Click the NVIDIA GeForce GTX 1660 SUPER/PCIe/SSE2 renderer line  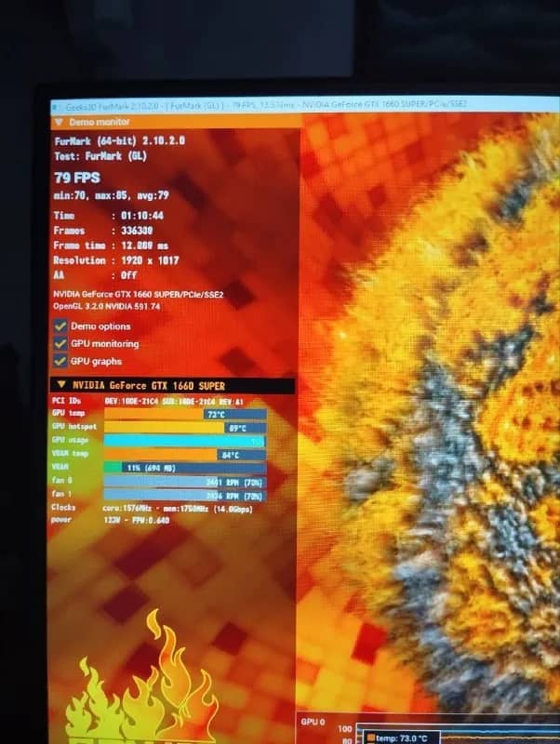pyautogui.click(x=138, y=294)
